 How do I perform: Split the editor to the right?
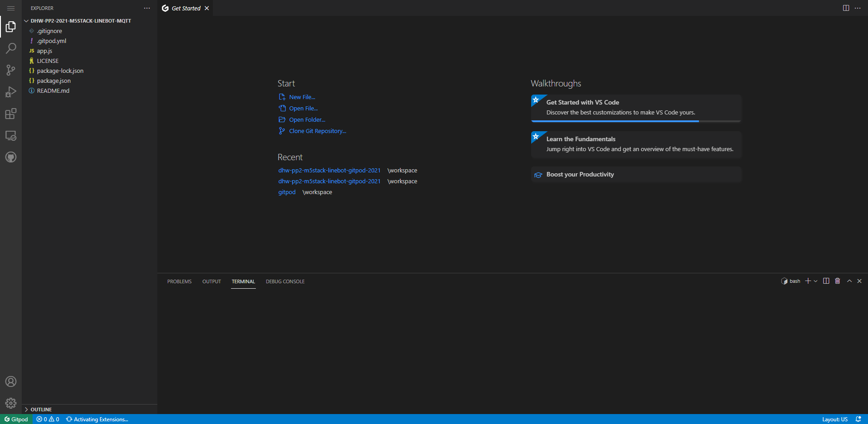coord(846,8)
